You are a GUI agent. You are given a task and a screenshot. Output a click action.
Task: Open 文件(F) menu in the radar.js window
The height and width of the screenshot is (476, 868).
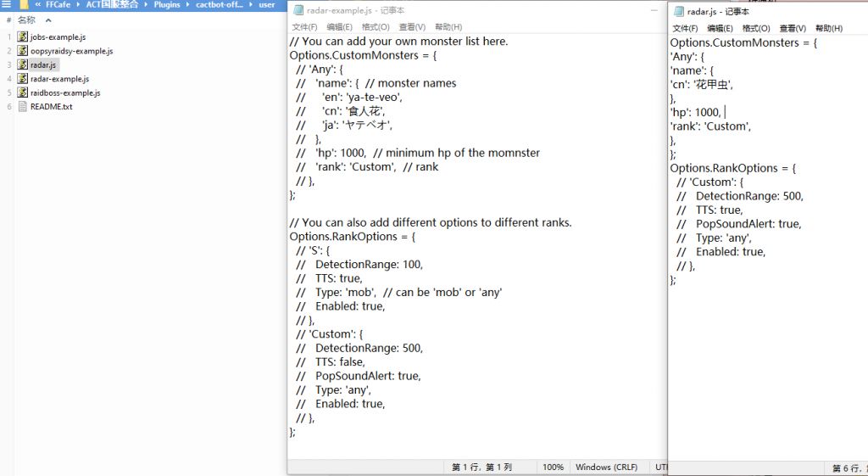[685, 28]
